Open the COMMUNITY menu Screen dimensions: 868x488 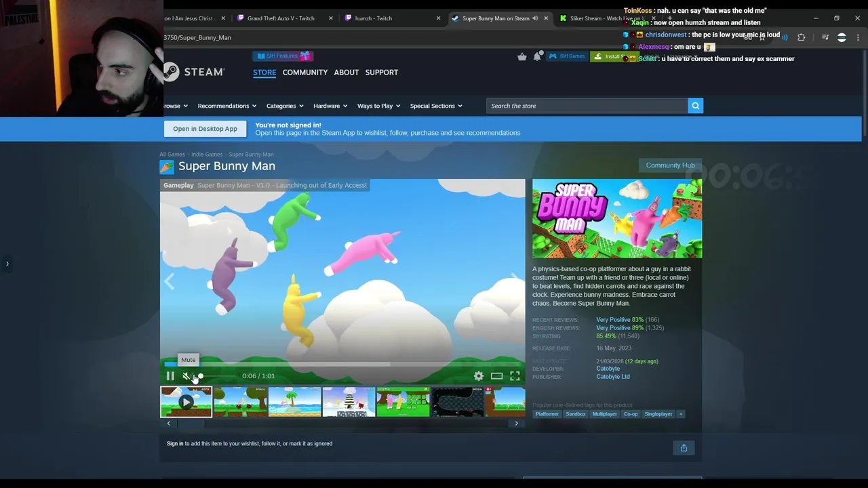[305, 73]
